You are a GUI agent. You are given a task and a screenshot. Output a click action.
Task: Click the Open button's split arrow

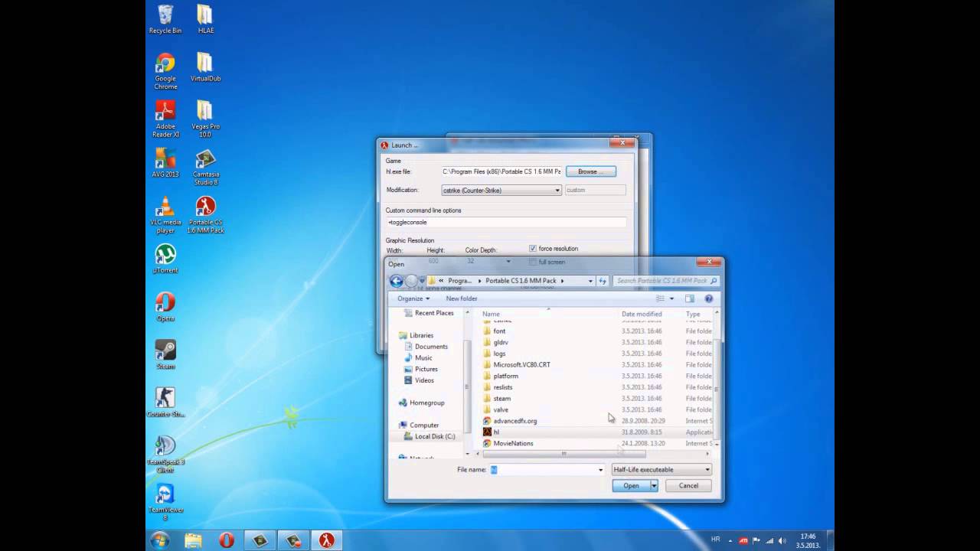point(654,486)
